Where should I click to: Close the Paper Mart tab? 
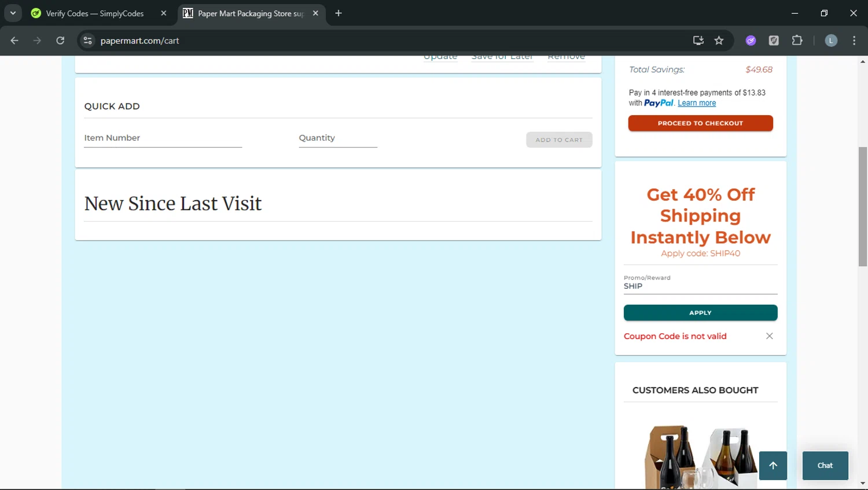[315, 13]
